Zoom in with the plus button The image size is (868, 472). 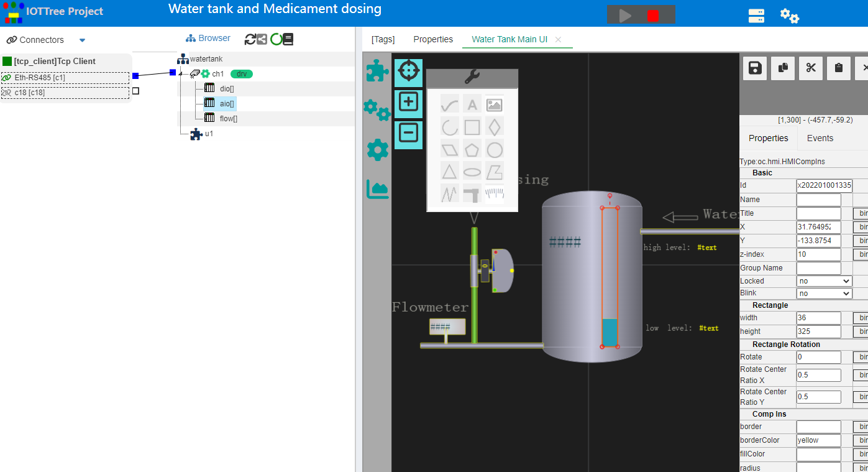click(x=408, y=102)
